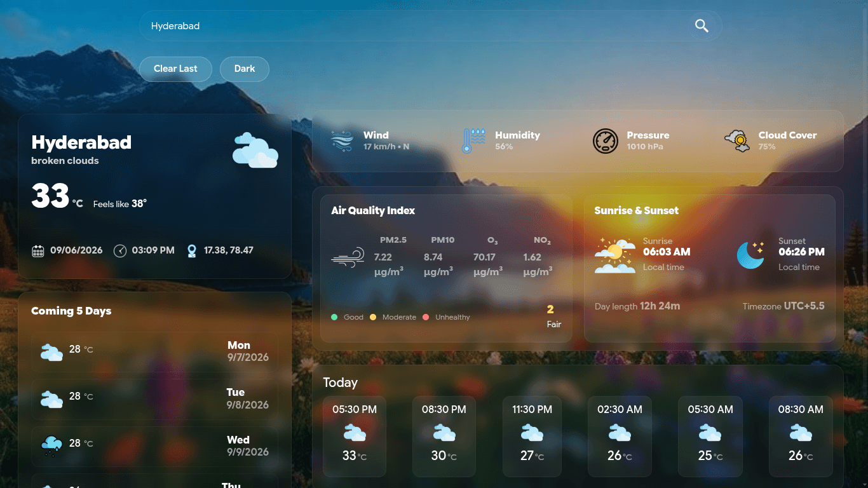This screenshot has height=488, width=868.
Task: Click the search magnifier icon
Action: pos(702,25)
